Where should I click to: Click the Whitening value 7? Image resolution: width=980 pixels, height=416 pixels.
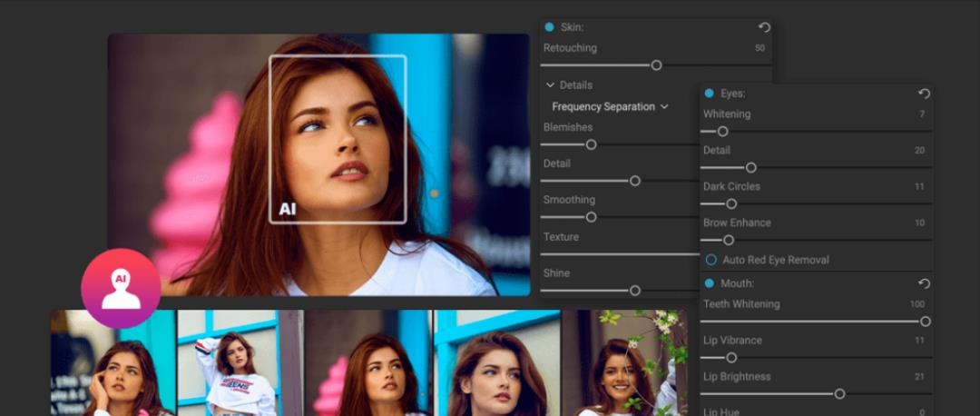[922, 114]
